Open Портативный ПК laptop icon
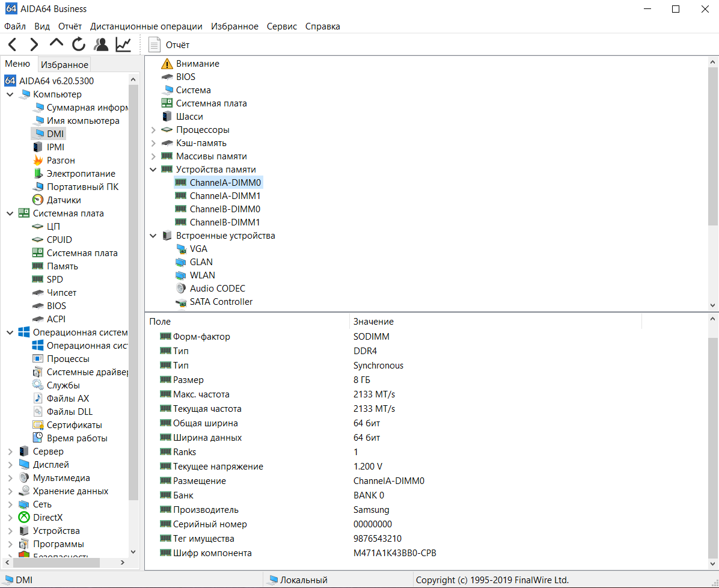The width and height of the screenshot is (719, 588). (x=38, y=187)
